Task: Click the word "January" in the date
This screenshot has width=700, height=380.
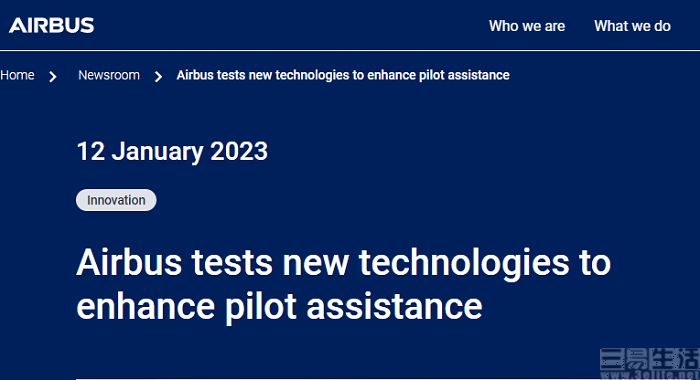Action: point(157,152)
